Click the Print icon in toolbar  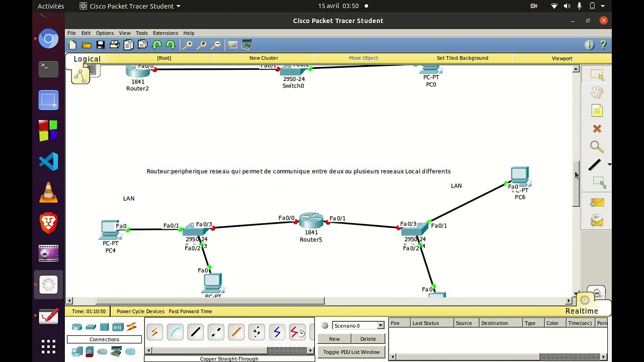tap(115, 45)
